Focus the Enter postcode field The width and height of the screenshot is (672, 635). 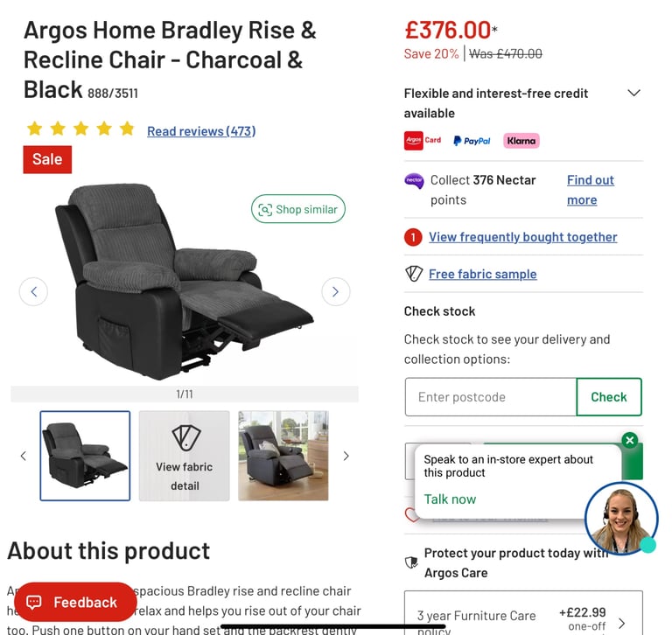(x=491, y=397)
